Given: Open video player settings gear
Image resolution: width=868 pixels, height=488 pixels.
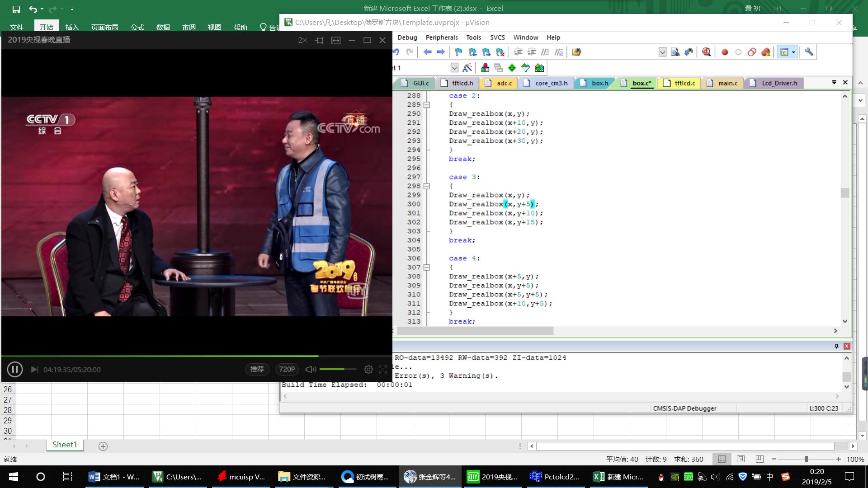Looking at the screenshot, I should 368,369.
